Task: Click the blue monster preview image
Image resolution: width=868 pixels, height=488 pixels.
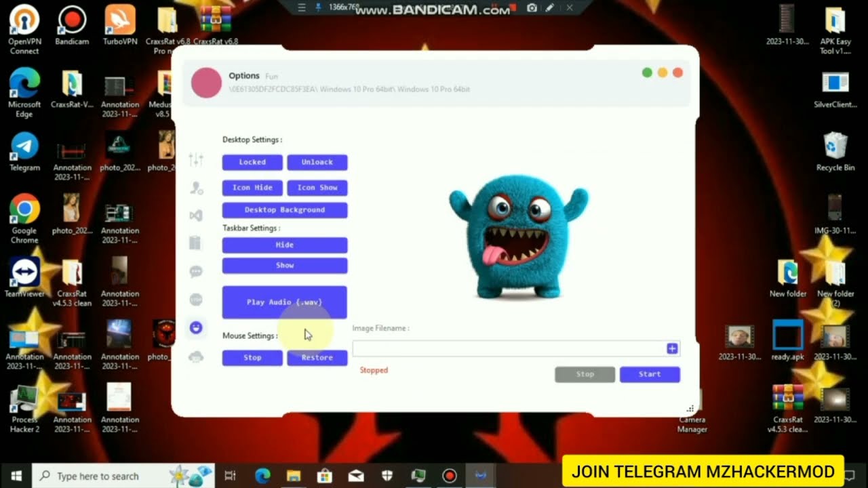Action: click(x=518, y=237)
